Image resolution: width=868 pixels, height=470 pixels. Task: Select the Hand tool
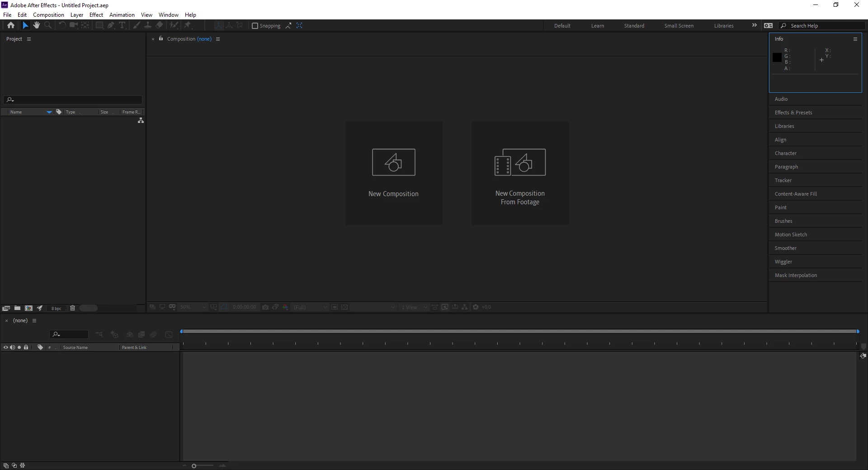click(37, 25)
